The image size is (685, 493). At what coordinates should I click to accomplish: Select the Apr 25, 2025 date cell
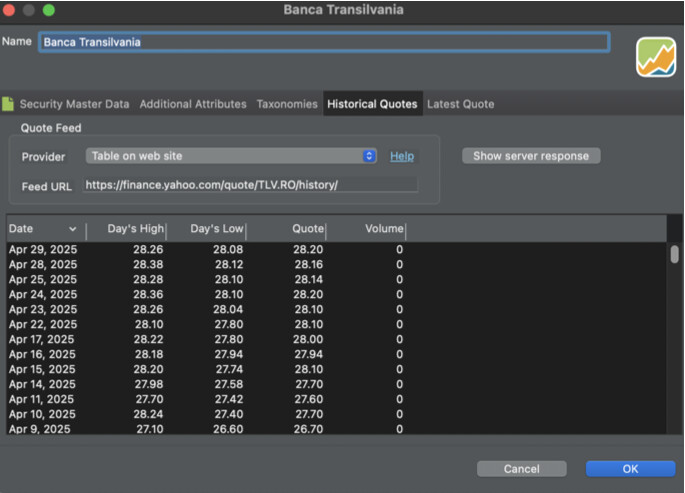pos(43,279)
